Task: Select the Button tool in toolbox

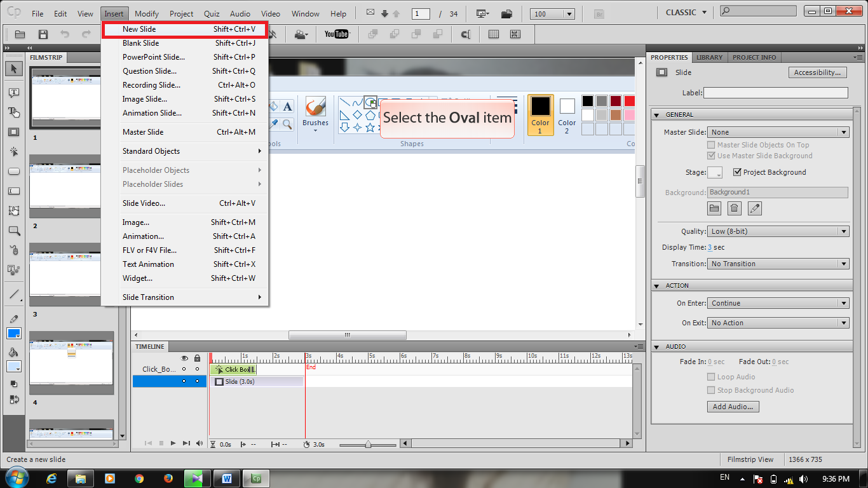Action: (14, 172)
